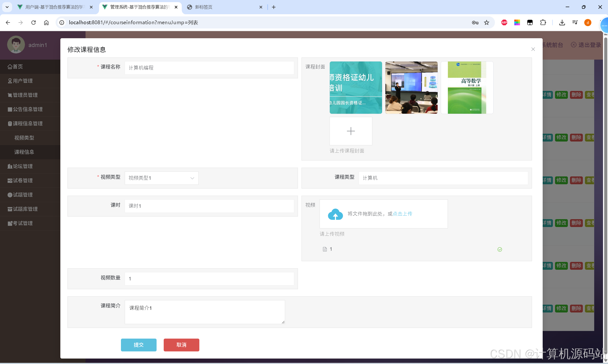Expand the tab search chevron in browser
The width and height of the screenshot is (608, 364).
7,7
